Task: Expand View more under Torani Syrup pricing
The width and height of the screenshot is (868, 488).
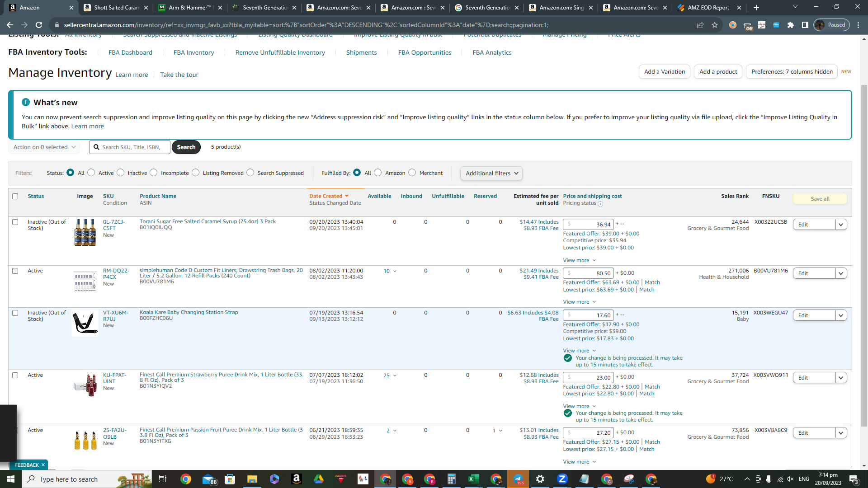Action: tap(580, 260)
